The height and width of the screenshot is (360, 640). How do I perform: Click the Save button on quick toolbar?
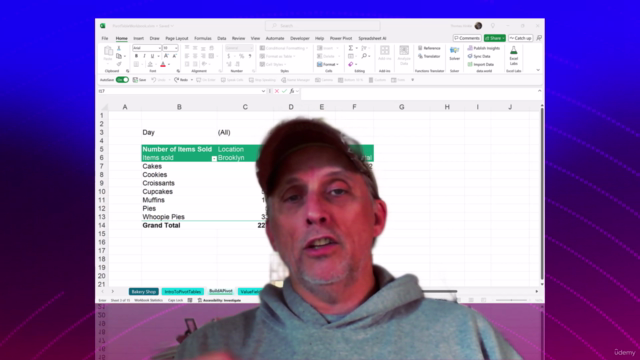click(x=139, y=80)
